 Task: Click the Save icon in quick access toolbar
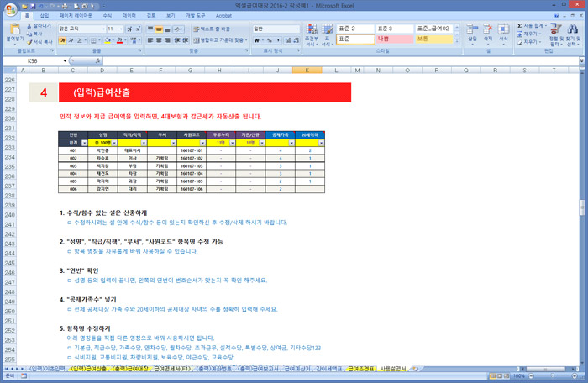pyautogui.click(x=33, y=6)
